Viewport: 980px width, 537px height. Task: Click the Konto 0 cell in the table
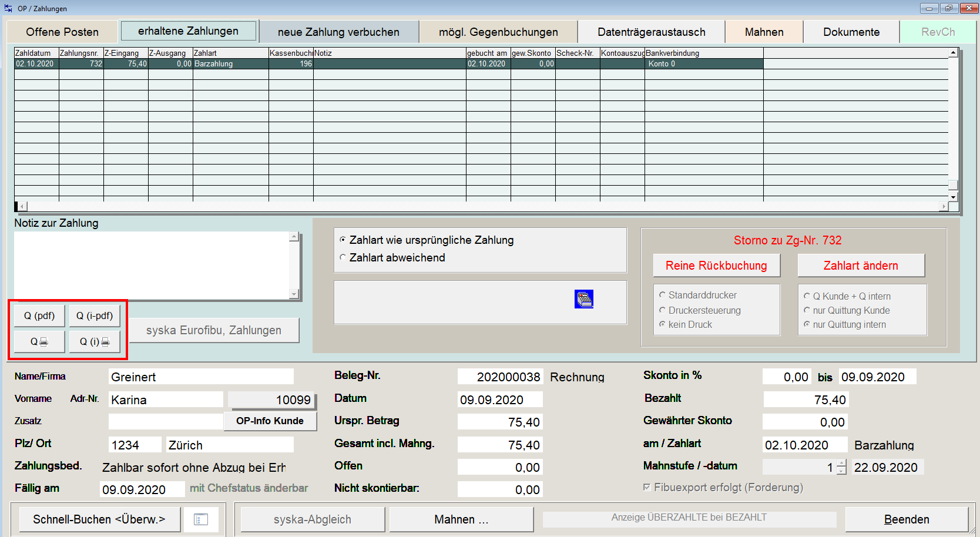(x=704, y=63)
